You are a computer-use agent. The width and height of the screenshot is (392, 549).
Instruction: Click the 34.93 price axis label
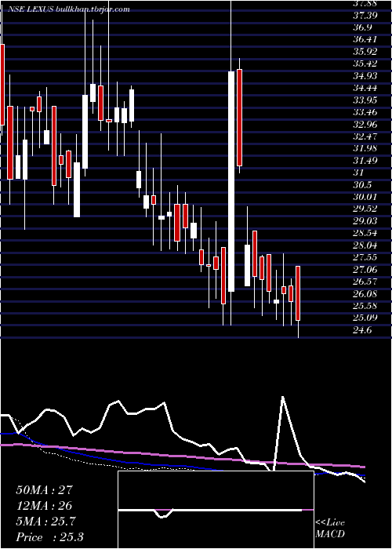[365, 76]
